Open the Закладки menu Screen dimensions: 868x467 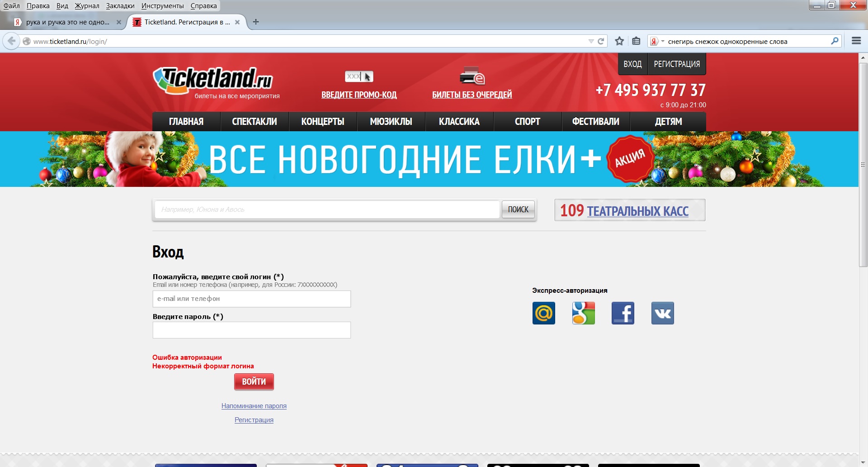pyautogui.click(x=120, y=6)
